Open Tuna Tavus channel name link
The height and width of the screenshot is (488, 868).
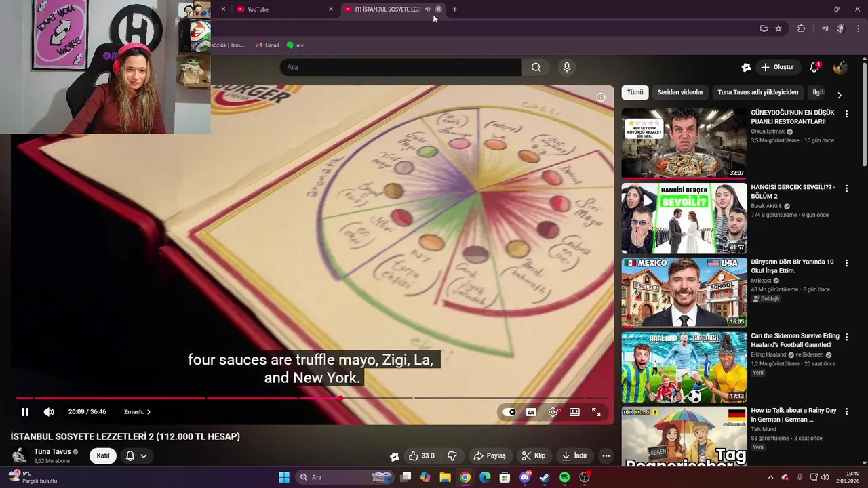tap(52, 451)
